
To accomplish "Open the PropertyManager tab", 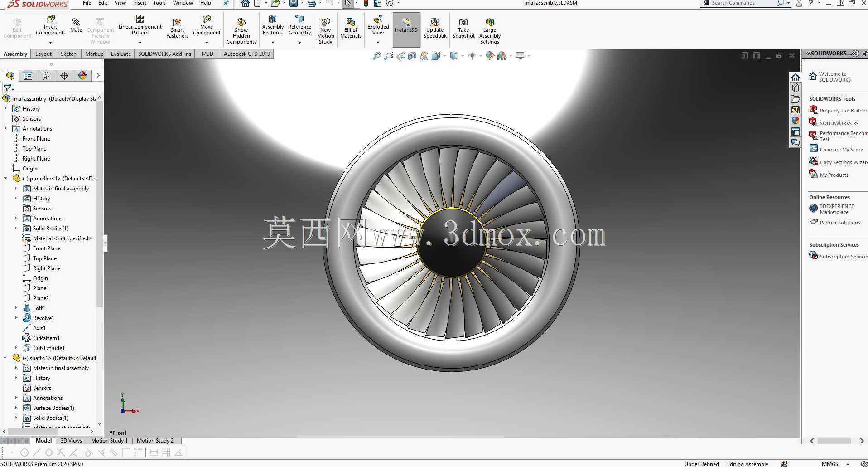I will [x=28, y=76].
